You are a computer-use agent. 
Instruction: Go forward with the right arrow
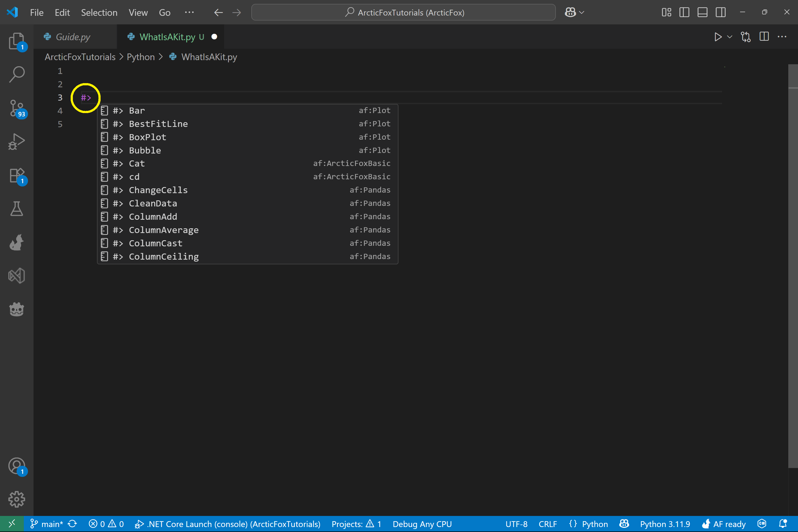coord(236,12)
